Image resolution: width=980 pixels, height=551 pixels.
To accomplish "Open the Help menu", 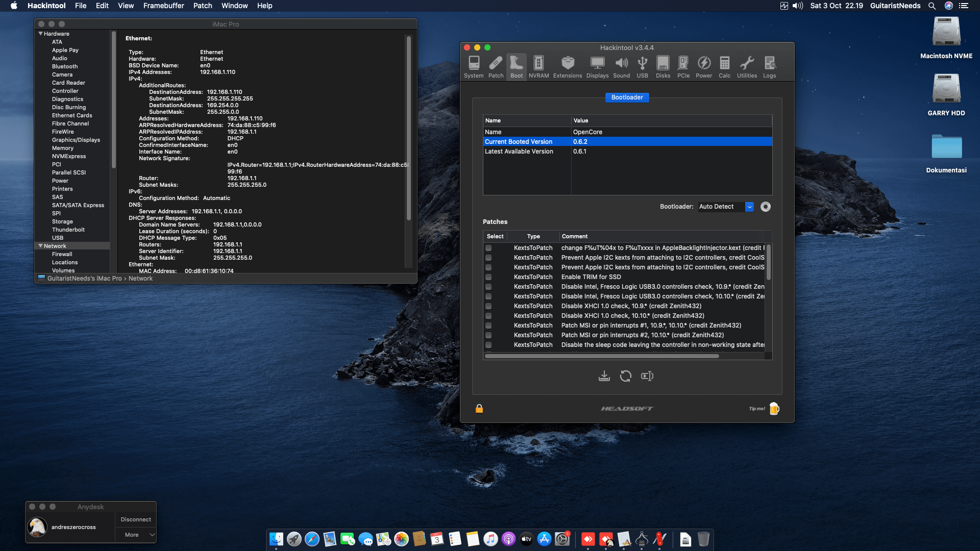I will pyautogui.click(x=264, y=6).
